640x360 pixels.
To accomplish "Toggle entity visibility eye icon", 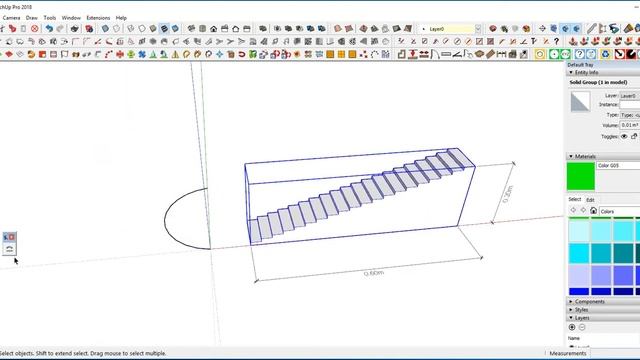I will click(624, 136).
